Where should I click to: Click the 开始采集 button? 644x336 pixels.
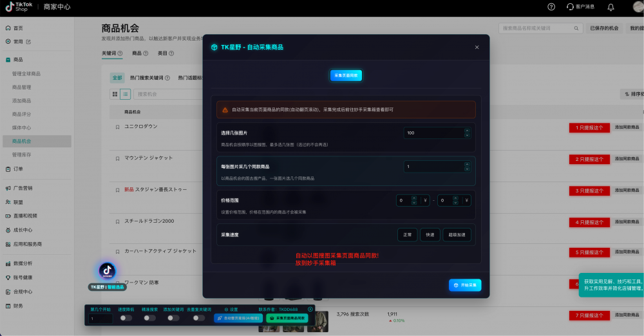(465, 285)
